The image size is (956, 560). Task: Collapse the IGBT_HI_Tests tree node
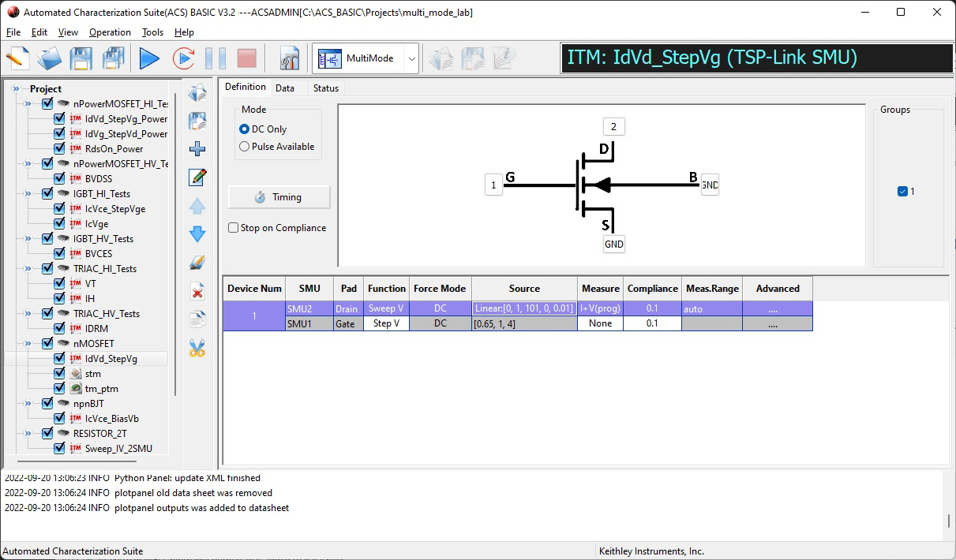tap(28, 194)
